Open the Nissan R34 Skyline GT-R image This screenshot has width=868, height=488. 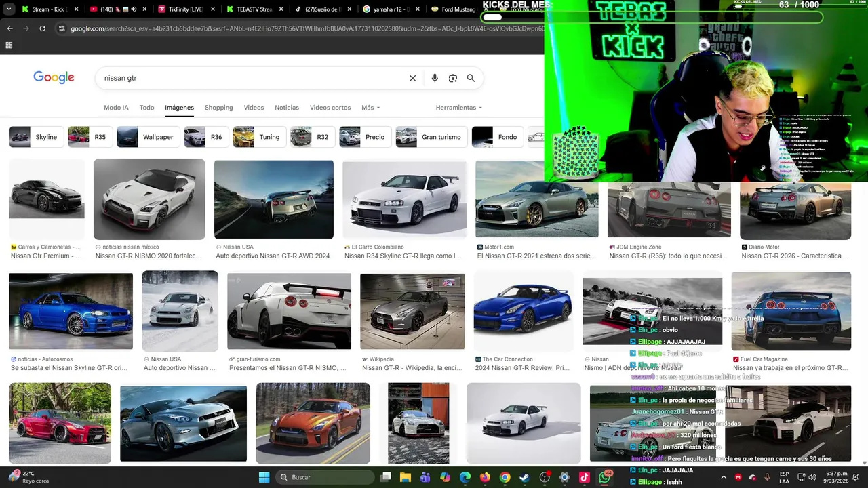[405, 199]
